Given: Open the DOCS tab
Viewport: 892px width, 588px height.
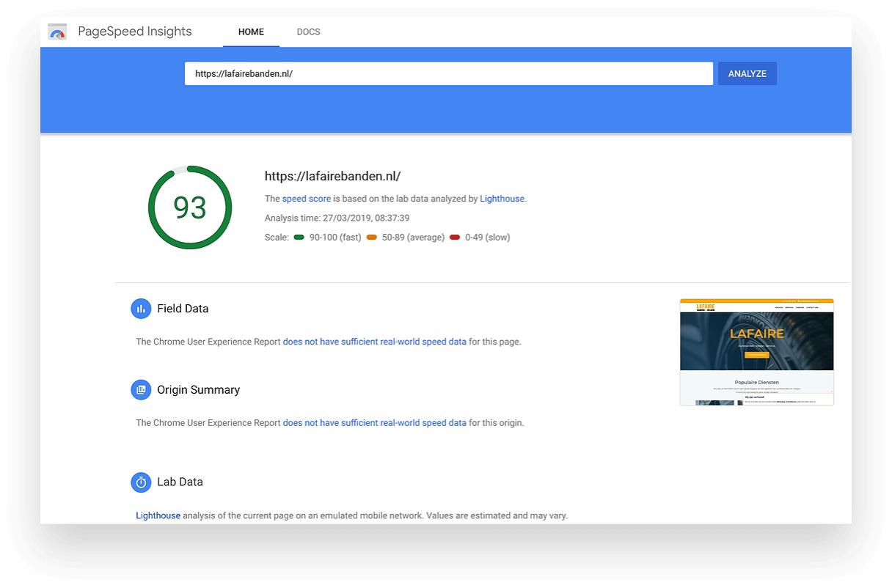Looking at the screenshot, I should pyautogui.click(x=308, y=32).
